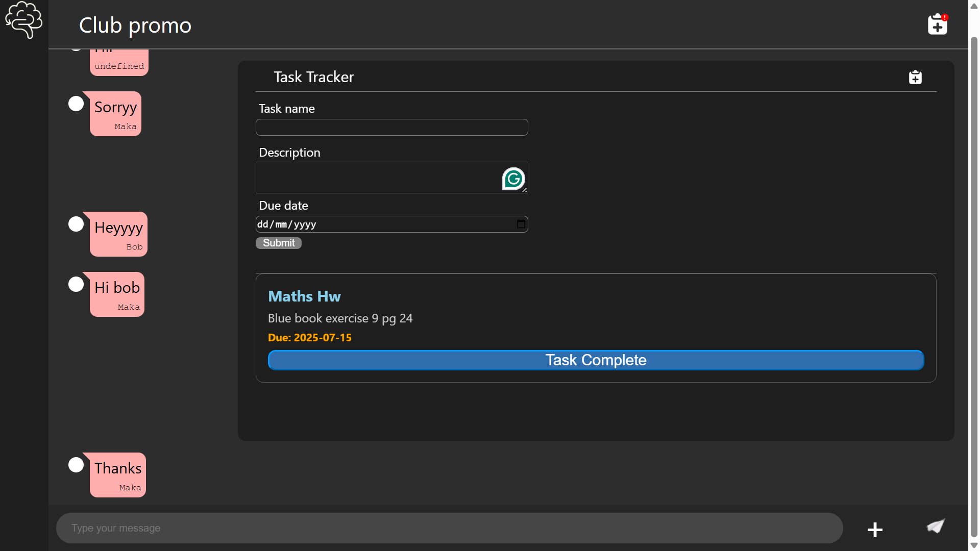Viewport: 980px width, 551px height.
Task: Mark Maths Hw as Task Complete
Action: click(596, 360)
